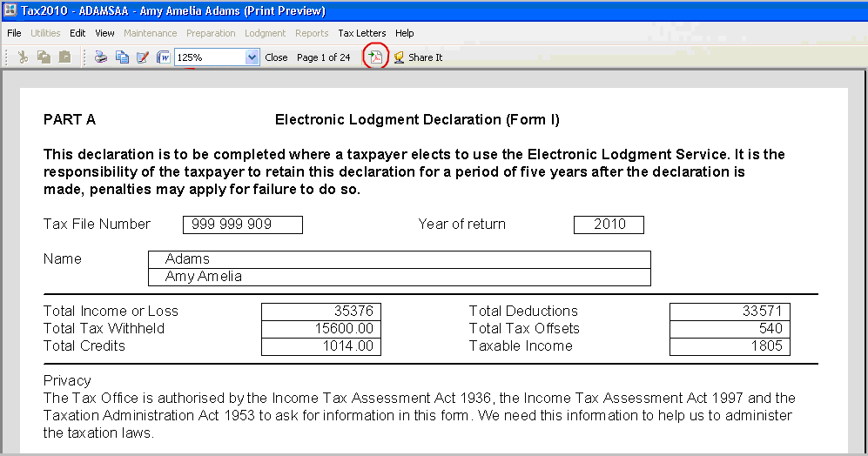Close the print preview
The width and height of the screenshot is (868, 456).
point(276,57)
